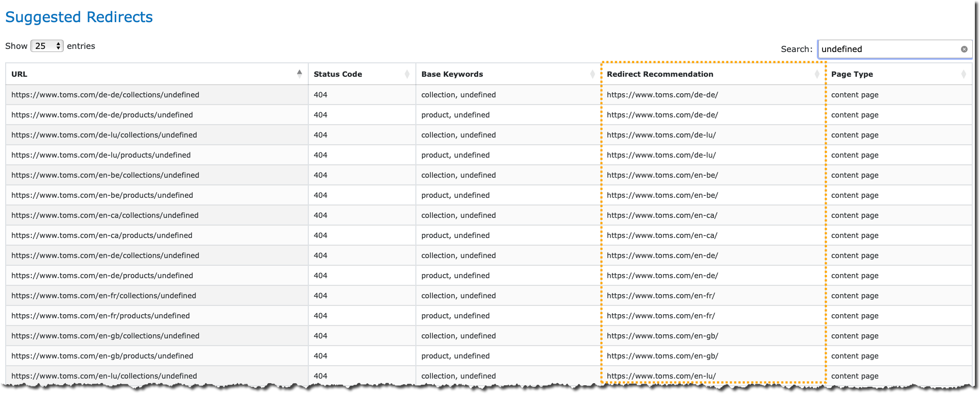Click the Redirect Recommendation sort arrows icon
980x394 pixels.
(x=816, y=74)
